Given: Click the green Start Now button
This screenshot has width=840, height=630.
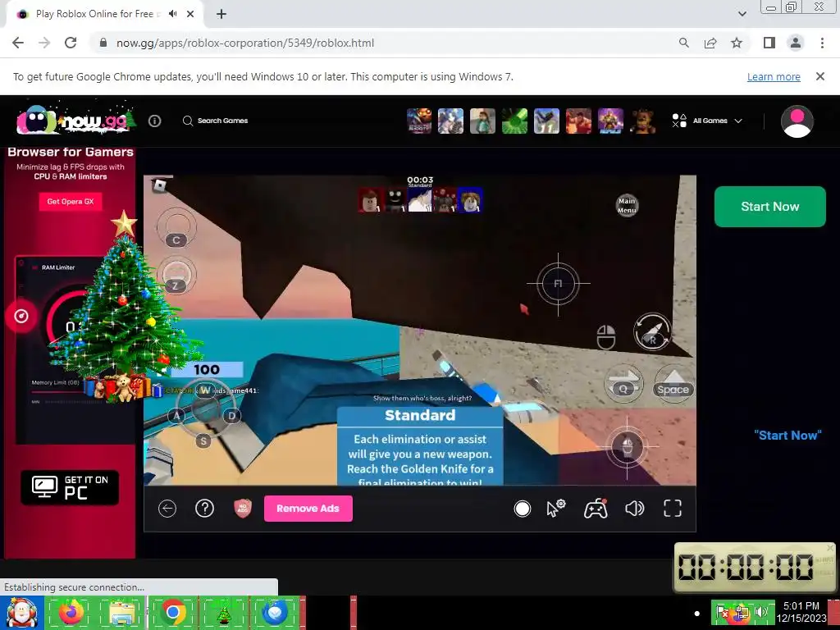Looking at the screenshot, I should tap(769, 206).
